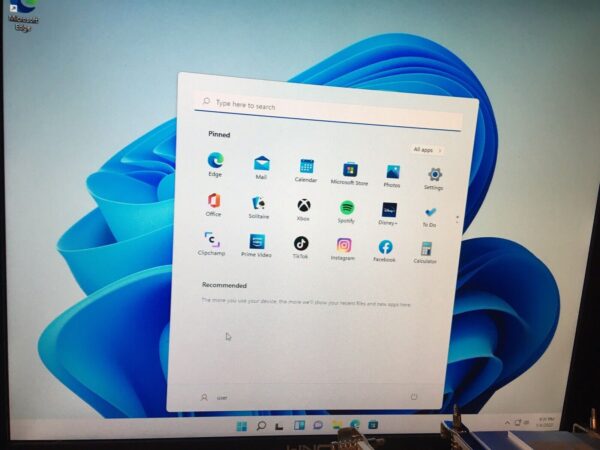Go to the next page of pinned apps
The image size is (600, 450).
tap(457, 222)
